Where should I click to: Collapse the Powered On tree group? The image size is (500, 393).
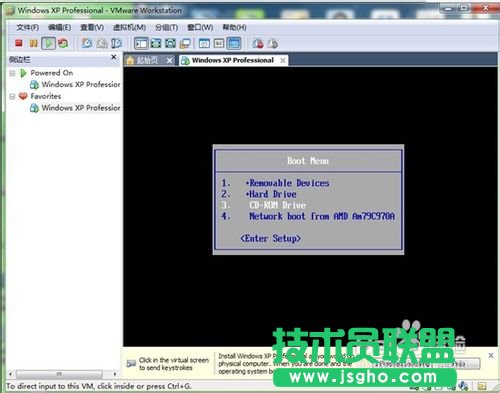(x=12, y=73)
